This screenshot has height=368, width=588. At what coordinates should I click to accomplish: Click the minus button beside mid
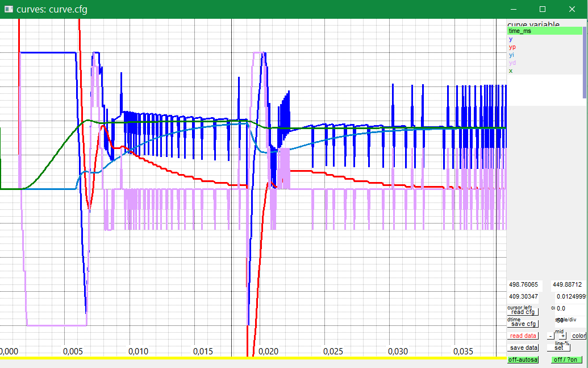[550, 336]
